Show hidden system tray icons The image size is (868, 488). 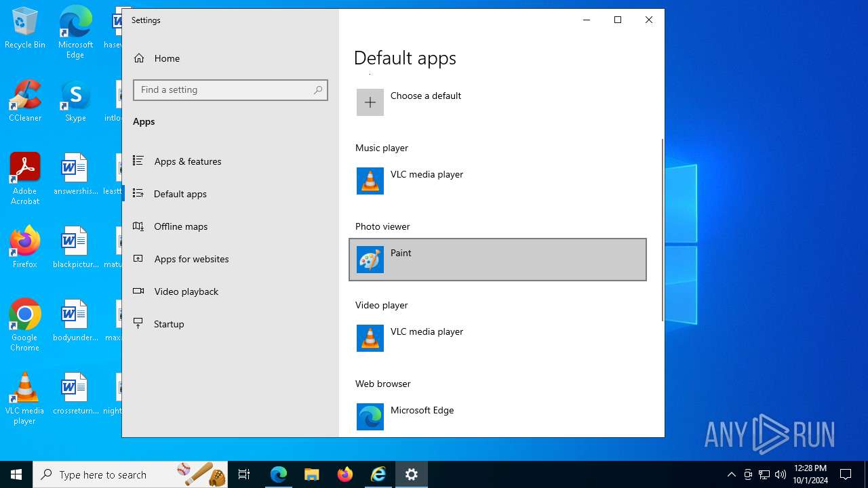[x=731, y=474]
